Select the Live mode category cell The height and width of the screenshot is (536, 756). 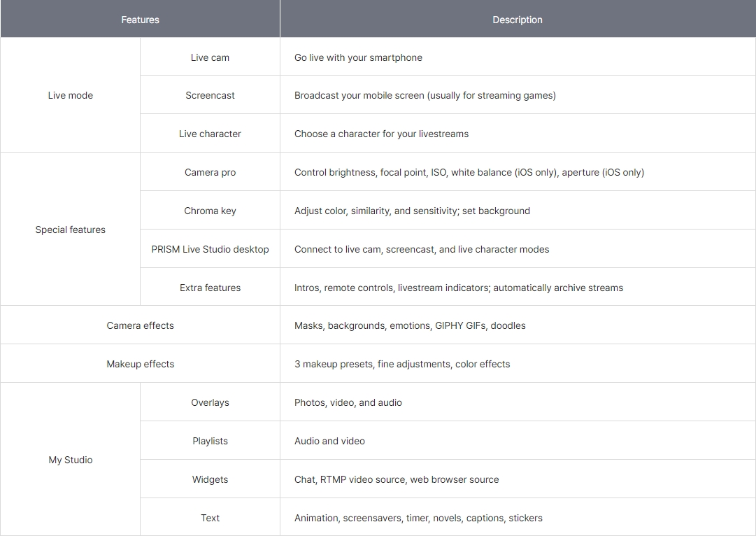pyautogui.click(x=70, y=95)
